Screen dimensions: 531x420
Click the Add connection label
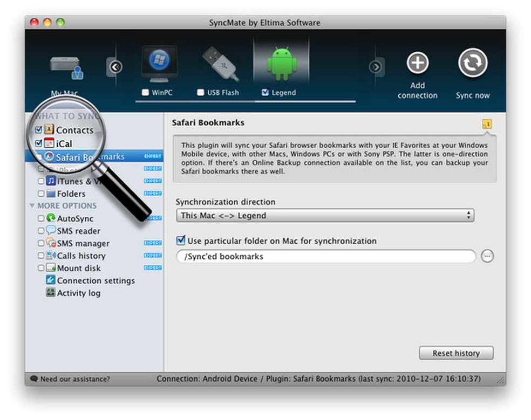pos(418,91)
